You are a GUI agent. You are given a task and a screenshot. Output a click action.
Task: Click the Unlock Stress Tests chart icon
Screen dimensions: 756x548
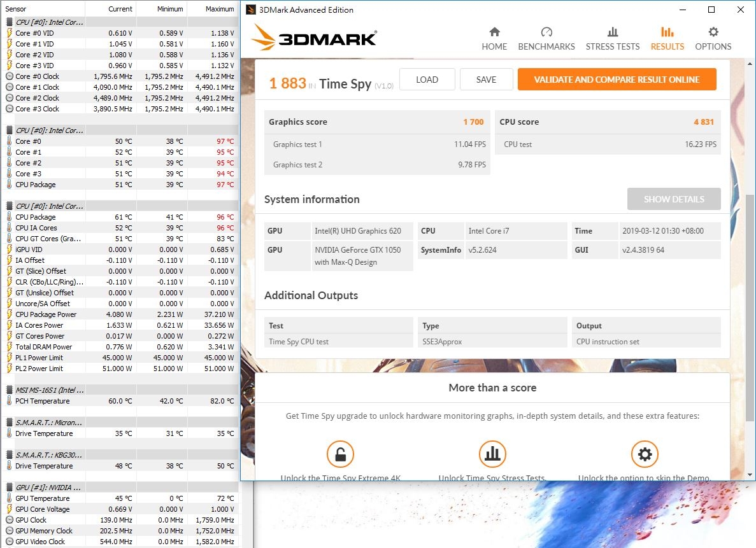[492, 454]
